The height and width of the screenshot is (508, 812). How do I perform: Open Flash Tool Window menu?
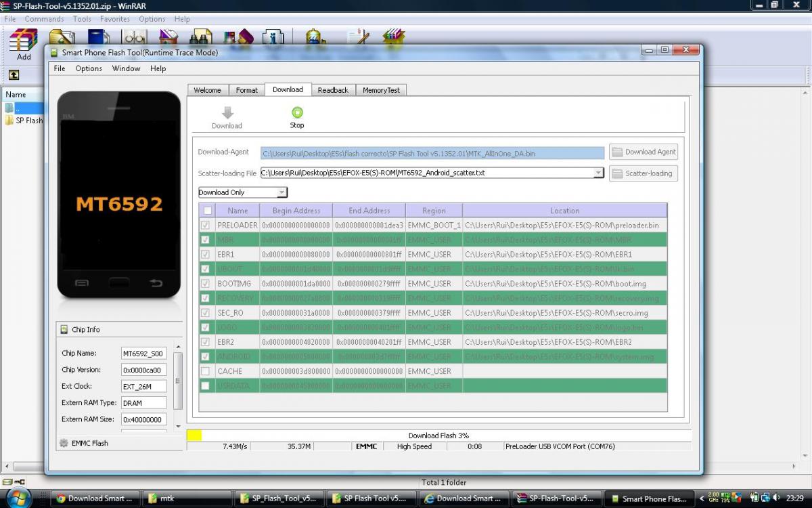(x=126, y=68)
